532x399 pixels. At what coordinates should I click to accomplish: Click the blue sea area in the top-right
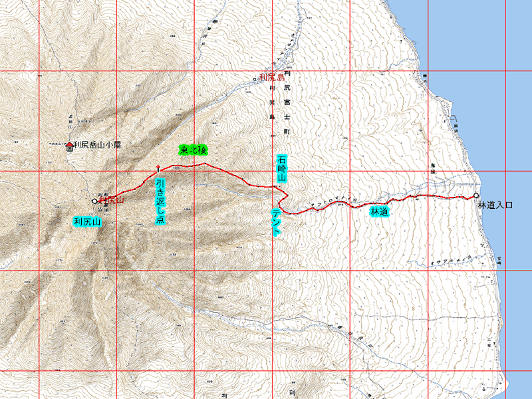tap(479, 33)
